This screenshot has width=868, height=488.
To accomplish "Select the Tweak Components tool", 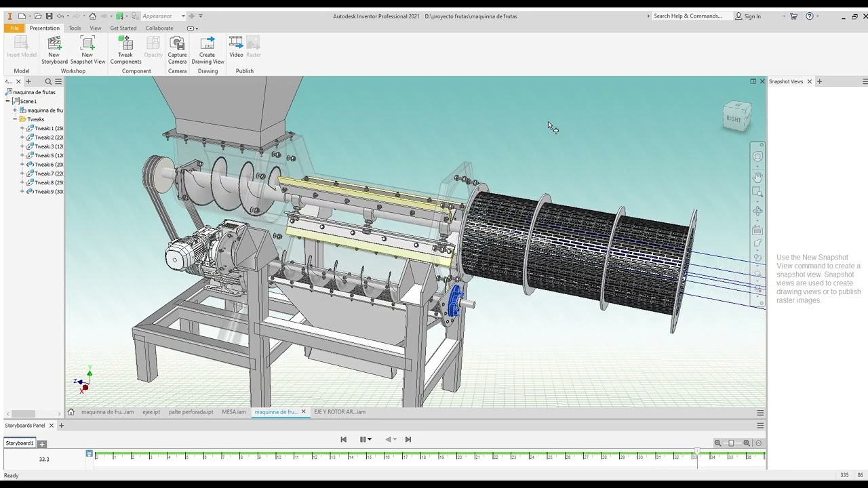I will point(125,51).
